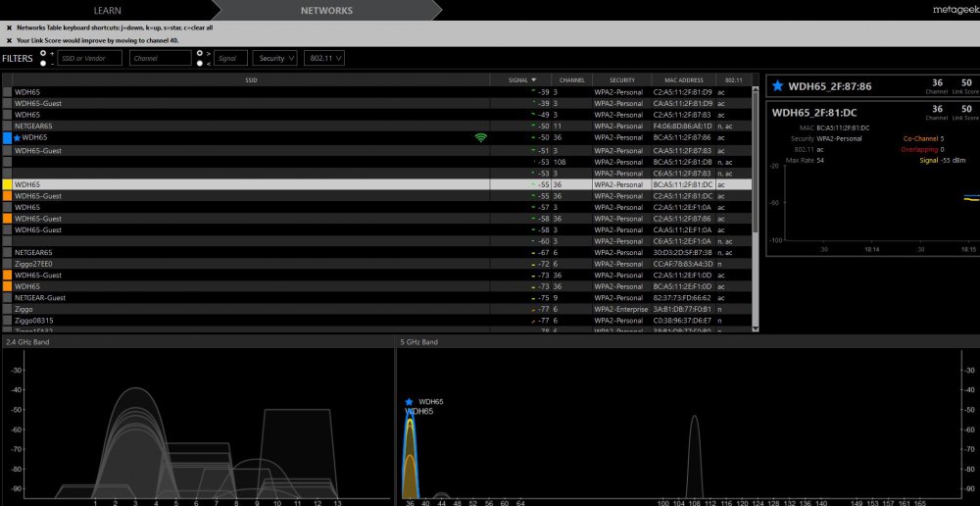This screenshot has height=506, width=980.
Task: Switch to the LEARN tab
Action: pos(108,11)
